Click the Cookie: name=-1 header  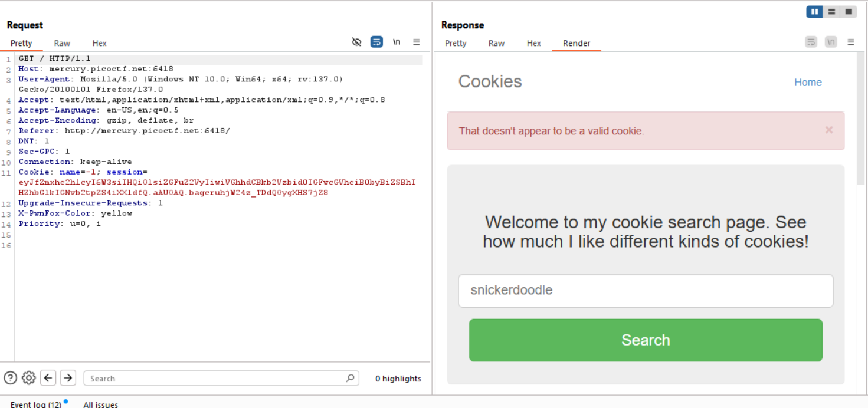coord(60,172)
